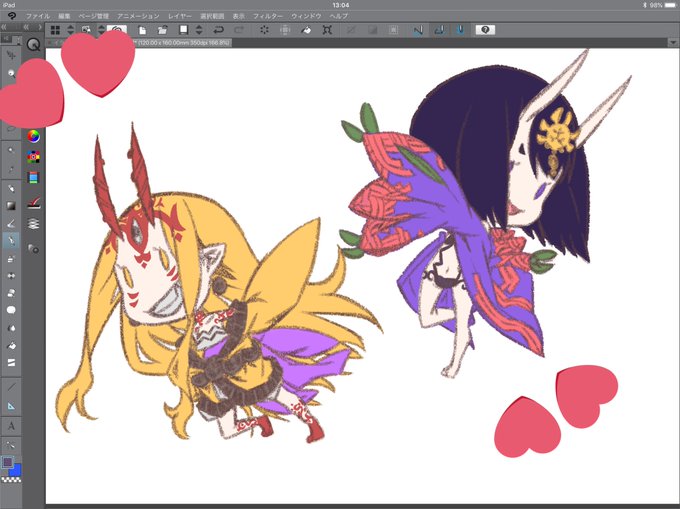Collapse the left palette dock with double chevron
Viewport: 680px width, 509px height.
coord(4,27)
